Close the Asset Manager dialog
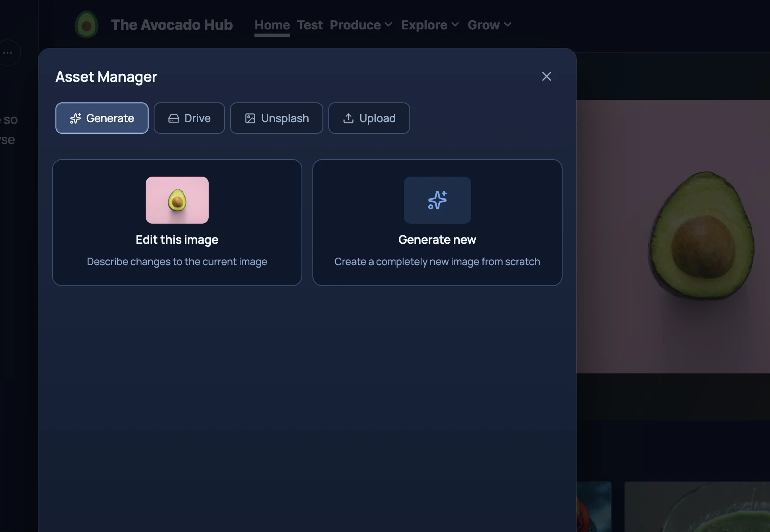Screen dimensions: 770x532 546,76
